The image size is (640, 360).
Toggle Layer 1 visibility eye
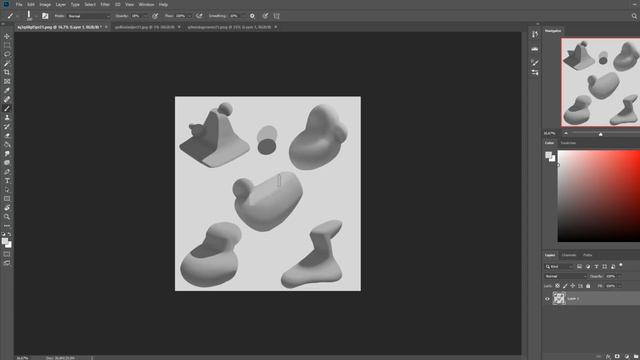pos(547,299)
